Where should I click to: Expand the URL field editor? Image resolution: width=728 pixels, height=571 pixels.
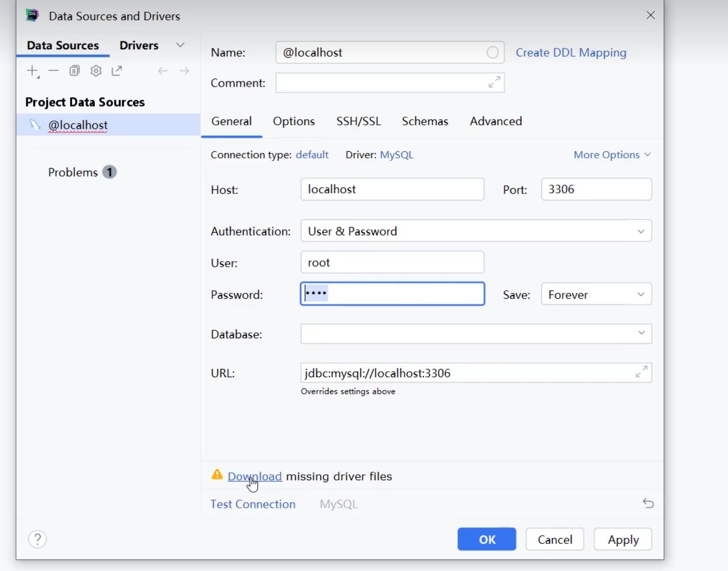pos(641,372)
